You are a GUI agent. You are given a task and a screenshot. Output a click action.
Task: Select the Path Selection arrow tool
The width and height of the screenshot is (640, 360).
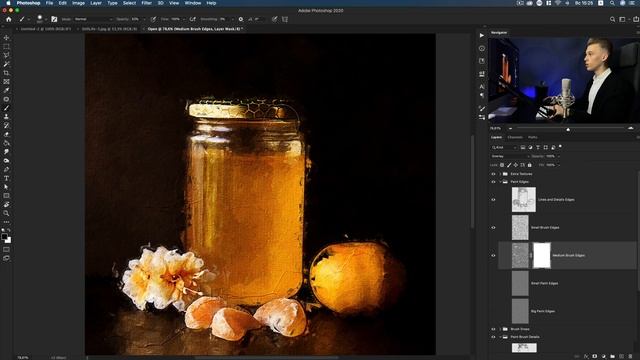(6, 187)
